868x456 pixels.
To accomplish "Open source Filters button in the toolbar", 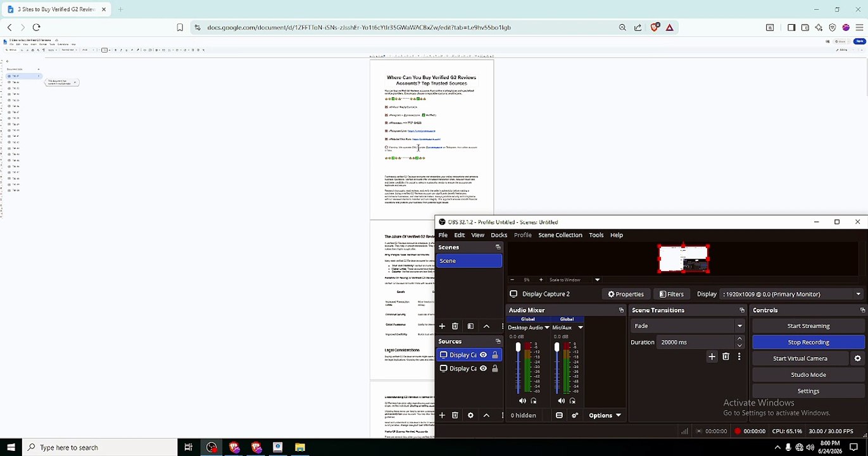I will (x=671, y=294).
